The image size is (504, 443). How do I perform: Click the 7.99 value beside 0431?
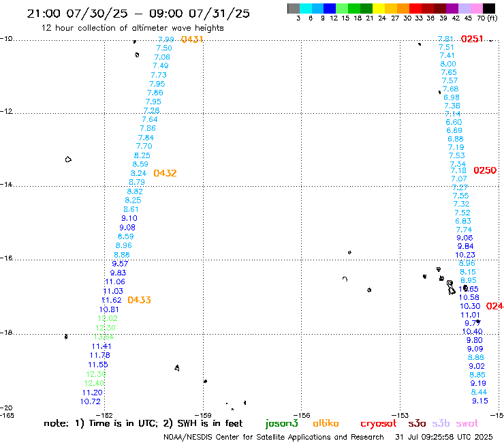[x=166, y=40]
